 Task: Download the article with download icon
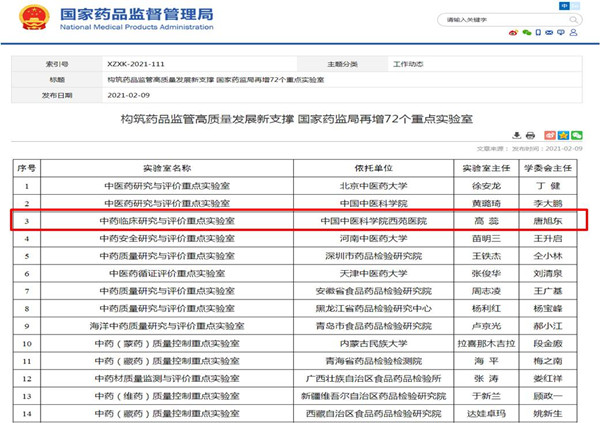coord(516,134)
